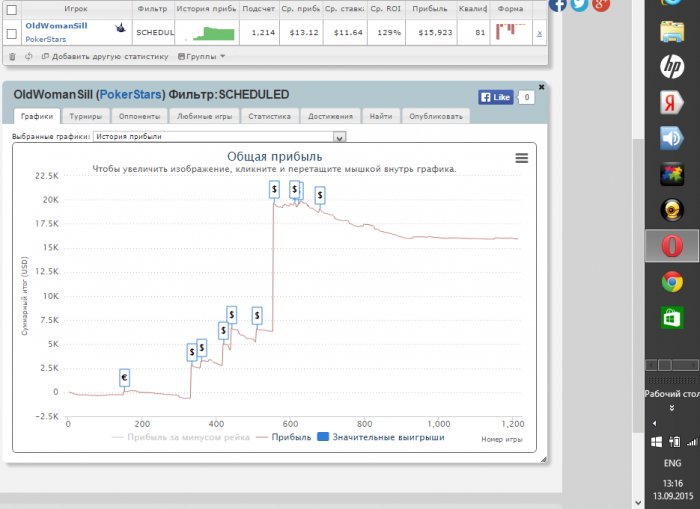Sort by the Игрок column header
The image size is (700, 509).
tap(76, 8)
